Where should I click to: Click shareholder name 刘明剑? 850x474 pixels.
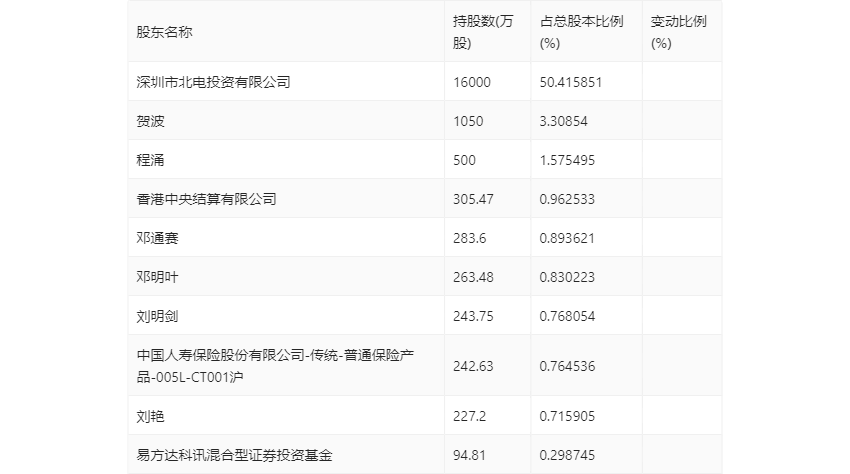(x=157, y=316)
